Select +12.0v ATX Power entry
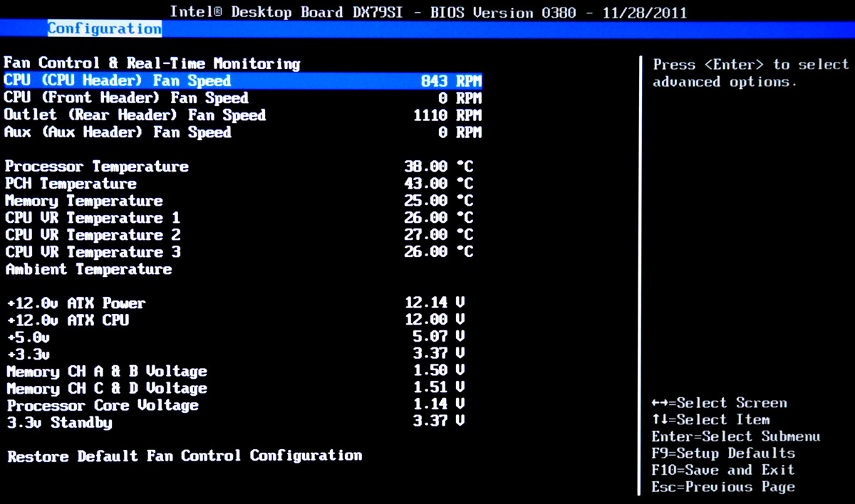855x504 pixels. [x=76, y=303]
